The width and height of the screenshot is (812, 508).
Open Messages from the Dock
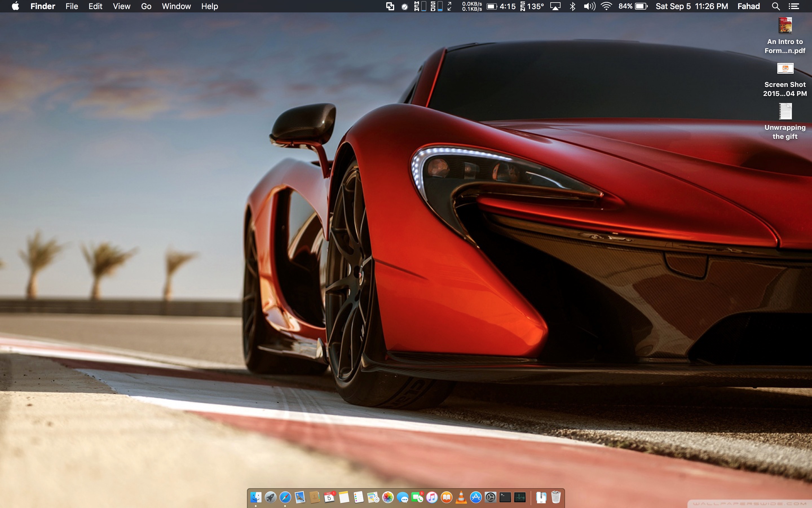tap(402, 497)
